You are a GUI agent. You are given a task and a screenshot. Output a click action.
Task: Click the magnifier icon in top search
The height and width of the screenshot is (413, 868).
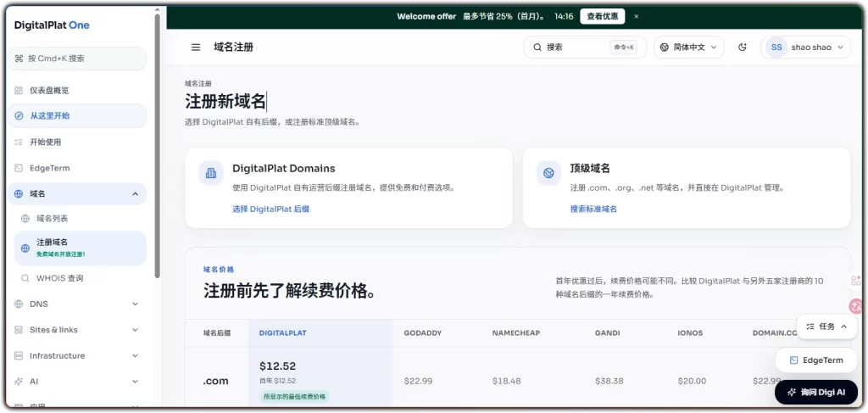(537, 47)
